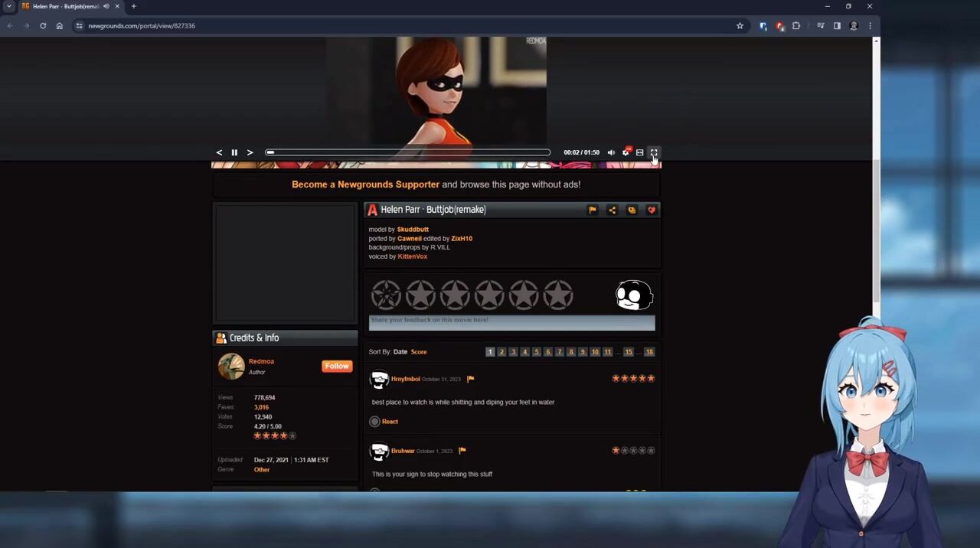Viewport: 980px width, 548px height.
Task: Open the Become a Newgrounds Supporter link
Action: pyautogui.click(x=365, y=184)
